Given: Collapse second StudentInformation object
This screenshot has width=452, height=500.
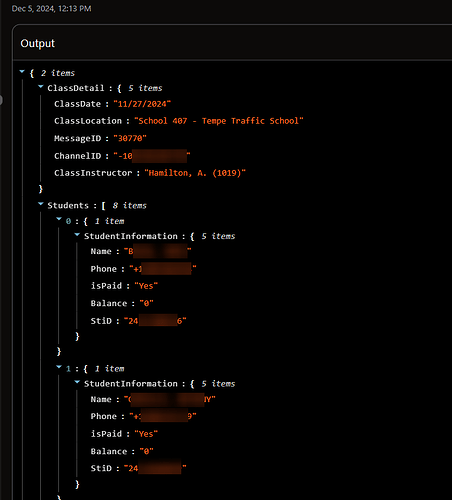Looking at the screenshot, I should (x=77, y=382).
